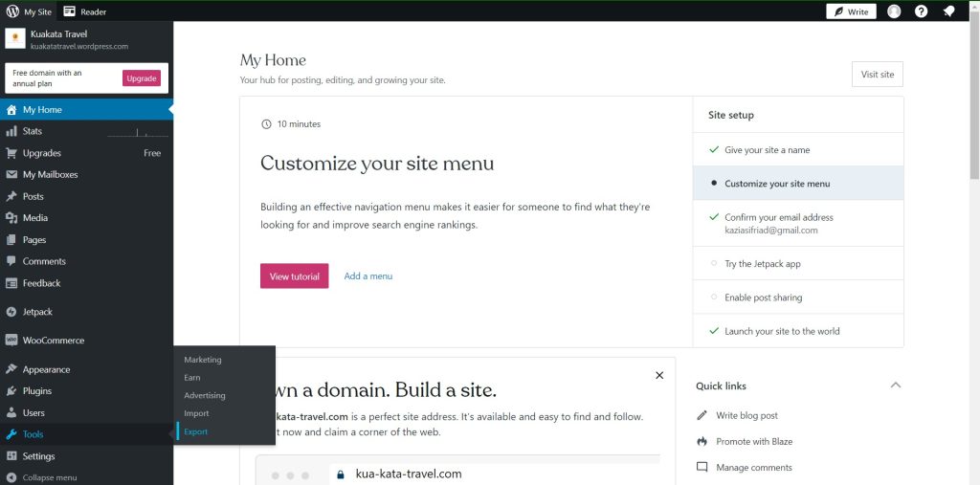Click the Jetpack lightning icon
This screenshot has width=980, height=485.
click(11, 312)
